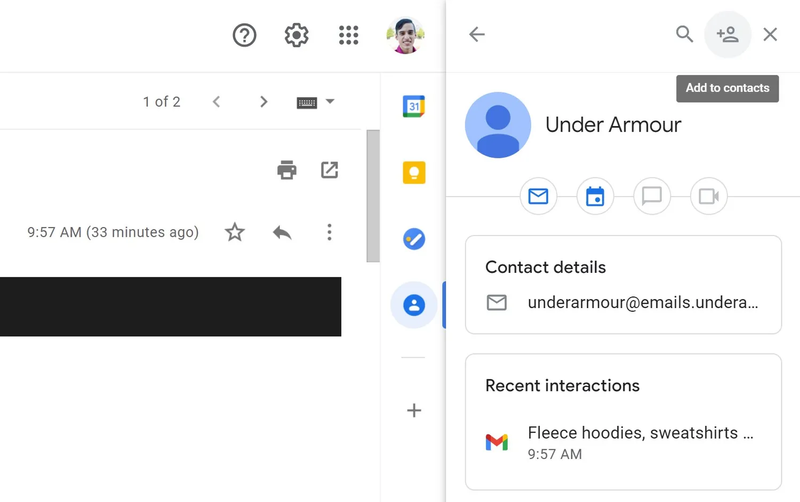Open the Google apps grid

[348, 35]
